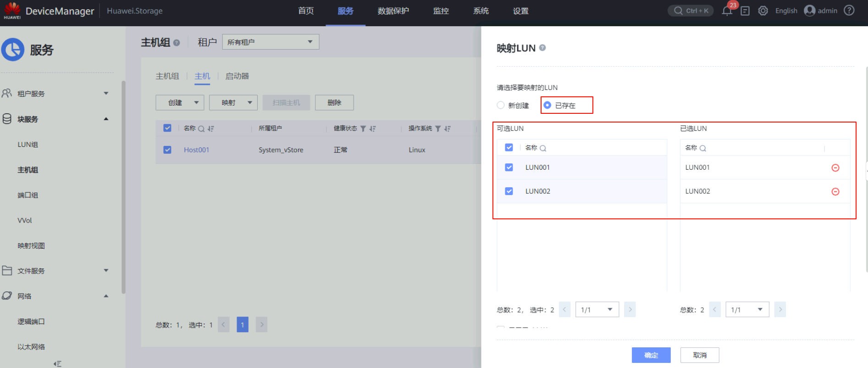
Task: Click the help question mark icon in header
Action: (x=849, y=11)
